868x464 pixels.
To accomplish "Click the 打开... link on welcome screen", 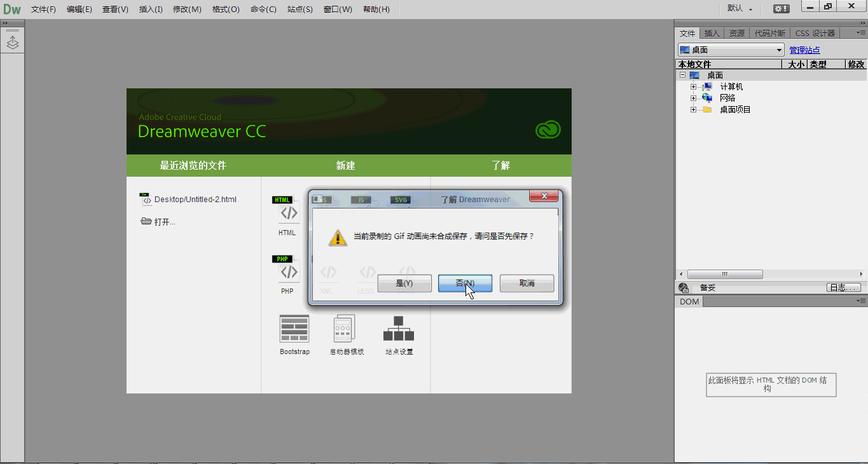I will point(165,222).
